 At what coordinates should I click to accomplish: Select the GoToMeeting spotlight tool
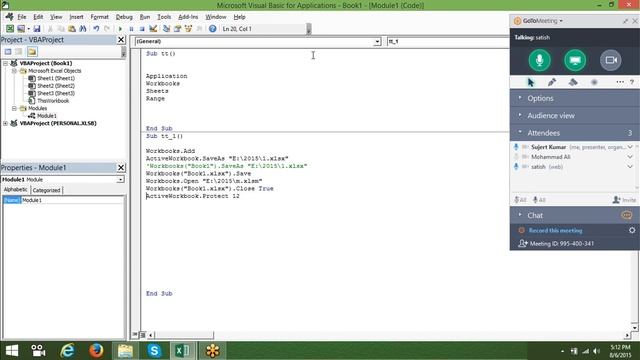tap(594, 82)
